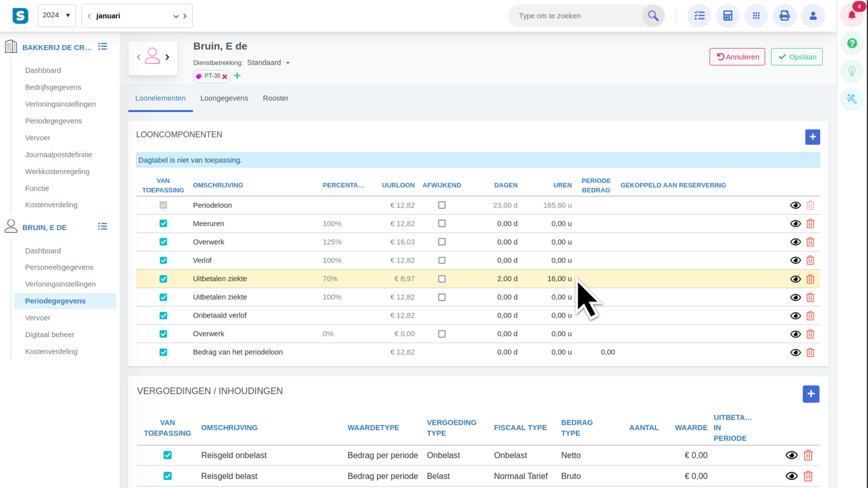Uncheck Van toepassing for Meeruren
This screenshot has height=488, width=868.
(x=163, y=224)
